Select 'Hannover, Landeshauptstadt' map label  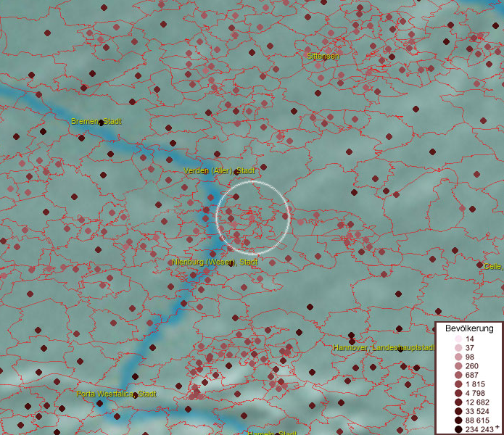[x=384, y=347]
